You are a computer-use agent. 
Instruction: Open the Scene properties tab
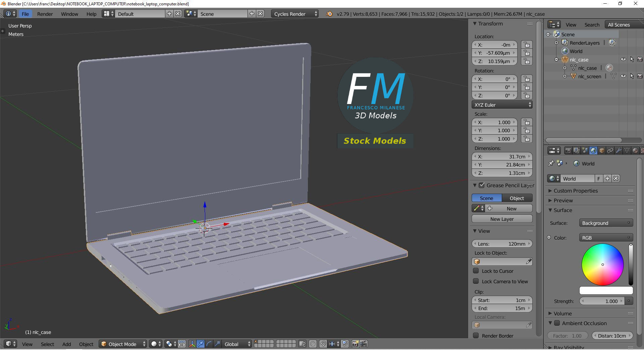click(x=585, y=151)
